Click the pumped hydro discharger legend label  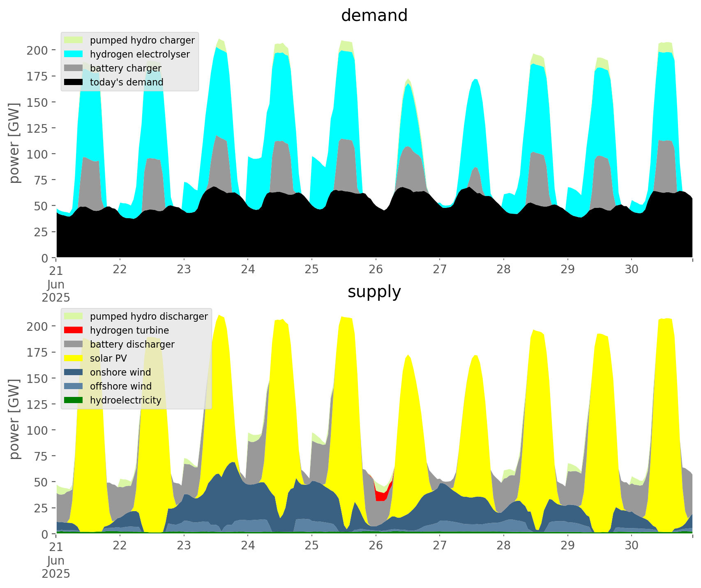(149, 316)
